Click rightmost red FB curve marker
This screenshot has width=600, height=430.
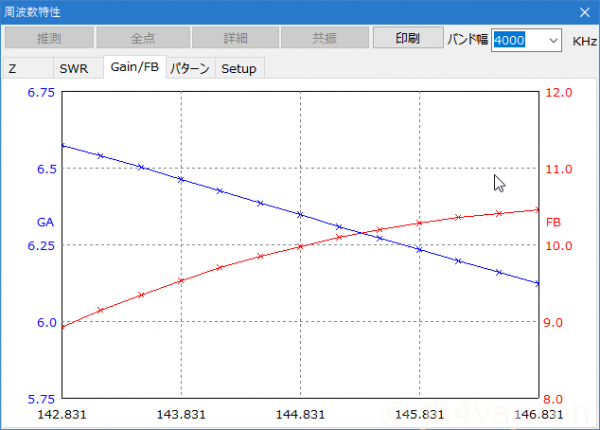click(x=538, y=209)
